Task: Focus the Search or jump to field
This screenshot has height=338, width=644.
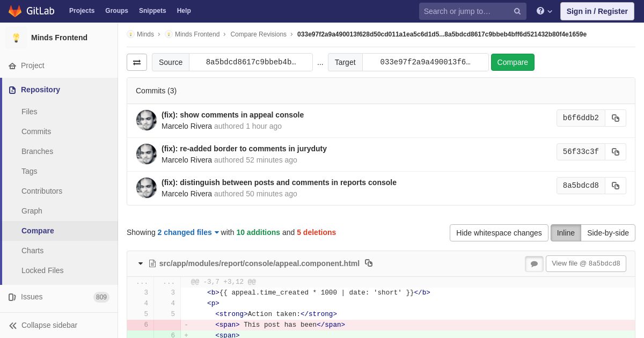Action: point(473,11)
